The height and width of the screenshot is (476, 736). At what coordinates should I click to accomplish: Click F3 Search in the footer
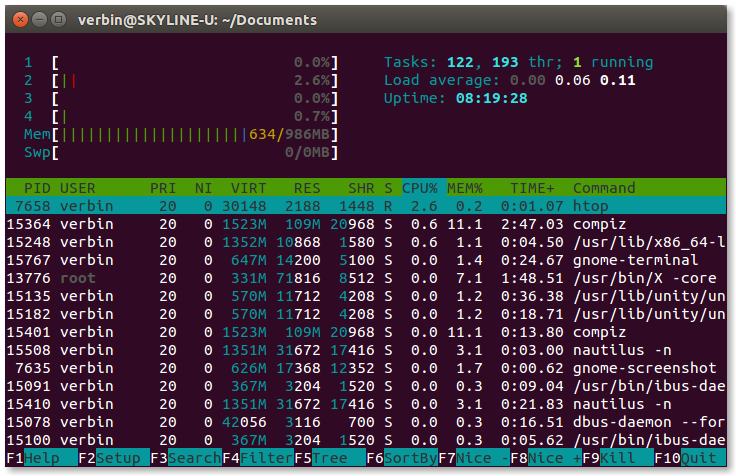click(x=186, y=458)
